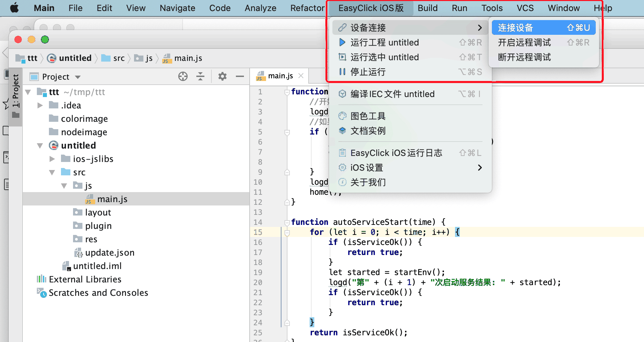Select untitled.iml file
This screenshot has width=644, height=342.
point(92,266)
